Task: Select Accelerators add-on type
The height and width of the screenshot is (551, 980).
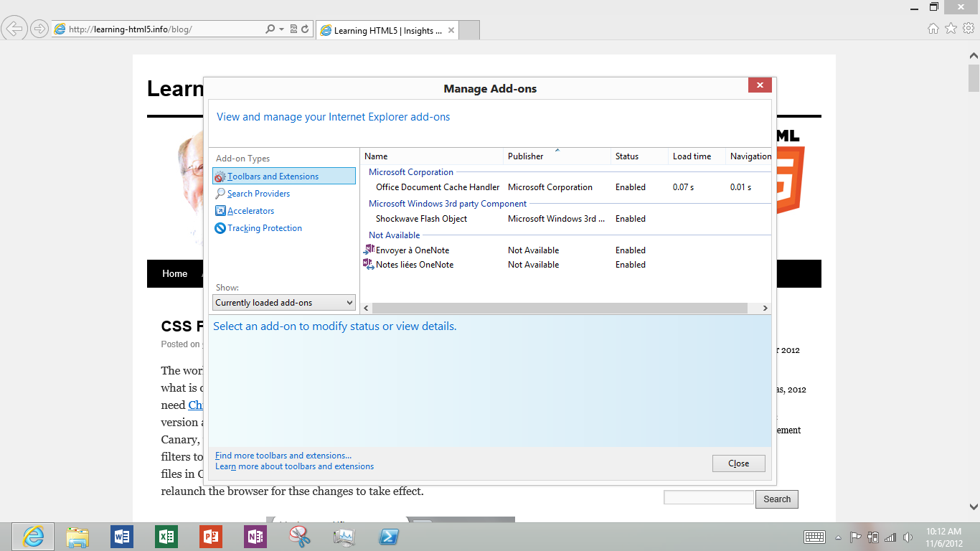Action: (x=251, y=211)
